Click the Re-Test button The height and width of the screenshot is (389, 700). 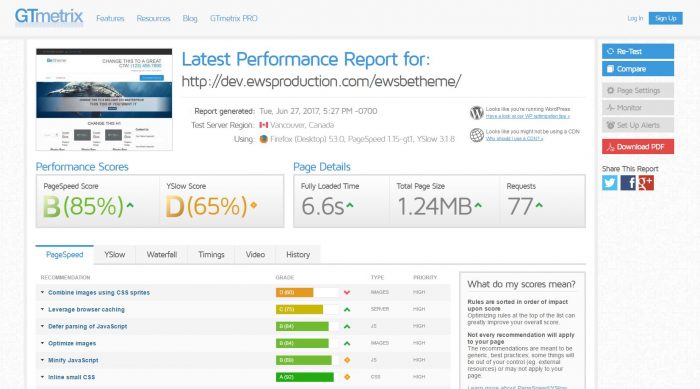point(638,51)
